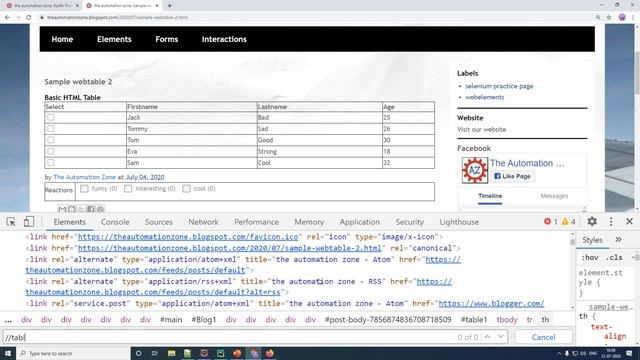640x360 pixels.
Task: Tick the checkbox in Tommy's row
Action: click(51, 129)
